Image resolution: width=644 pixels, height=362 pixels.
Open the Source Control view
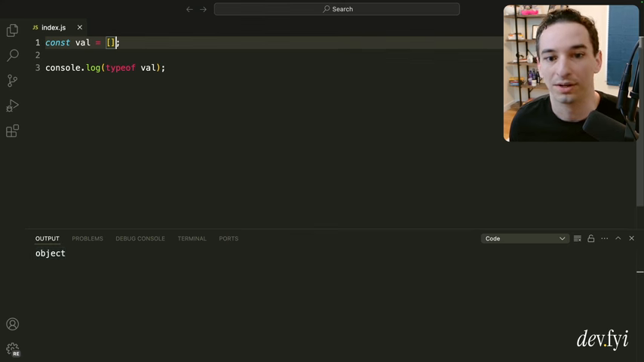coord(12,81)
